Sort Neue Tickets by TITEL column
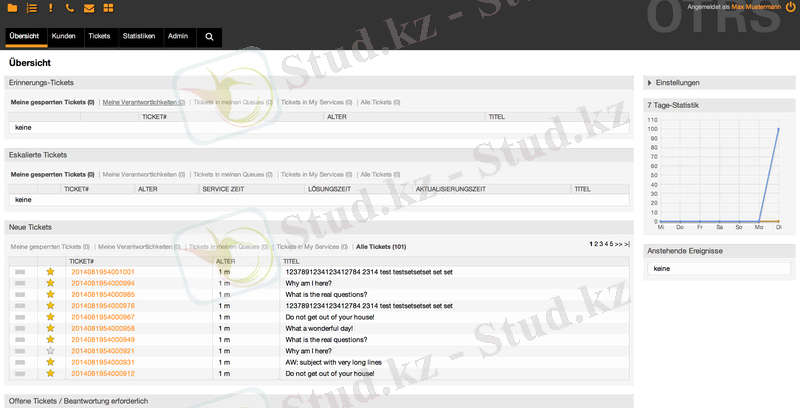Viewport: 800px width, 408px height. (291, 261)
